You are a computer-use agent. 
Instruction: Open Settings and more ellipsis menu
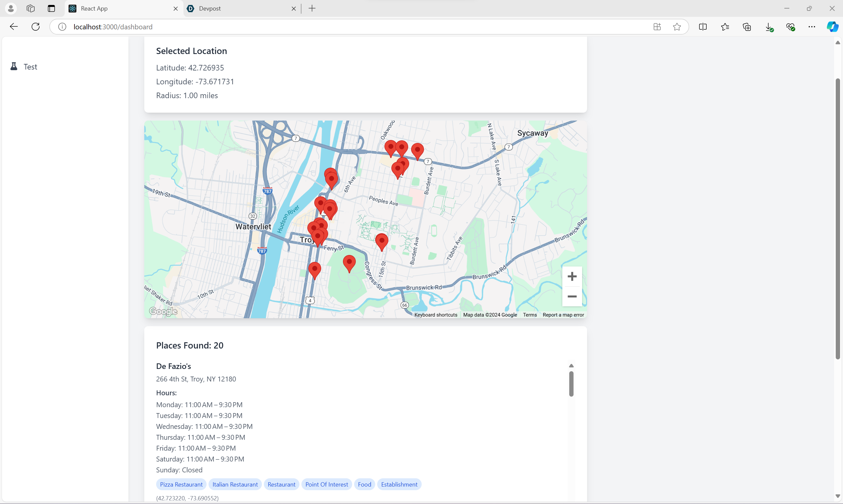pyautogui.click(x=811, y=27)
